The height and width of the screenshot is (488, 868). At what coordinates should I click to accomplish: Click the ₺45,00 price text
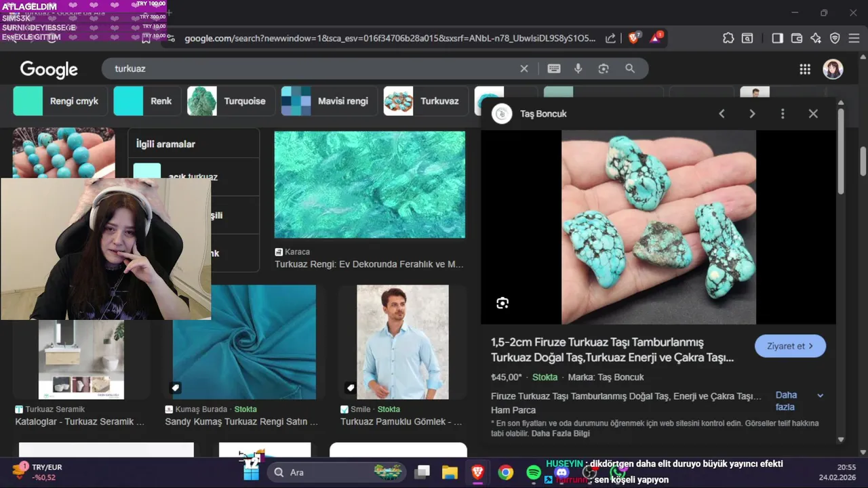pos(507,377)
